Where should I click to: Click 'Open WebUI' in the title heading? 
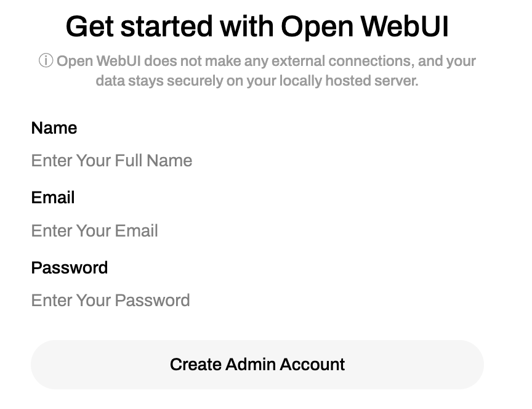pos(365,26)
